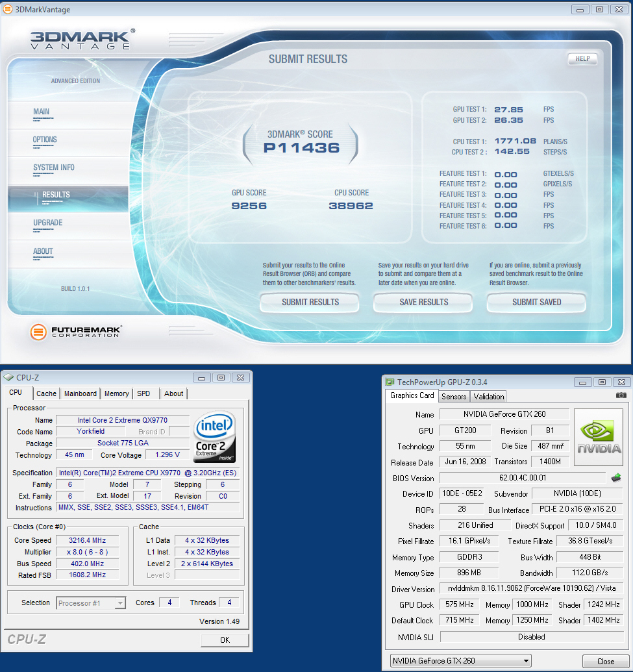Screen dimensions: 633x672
Task: Click OK in the CPU-Z window
Action: coord(225,640)
